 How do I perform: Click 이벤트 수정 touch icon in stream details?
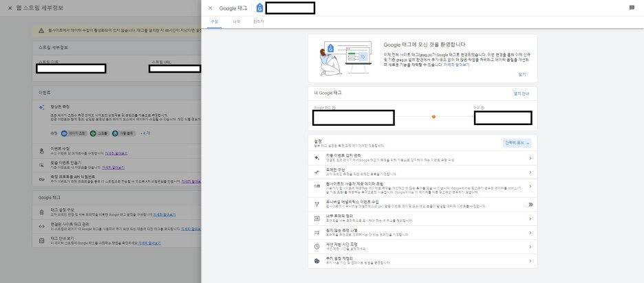coord(41,151)
